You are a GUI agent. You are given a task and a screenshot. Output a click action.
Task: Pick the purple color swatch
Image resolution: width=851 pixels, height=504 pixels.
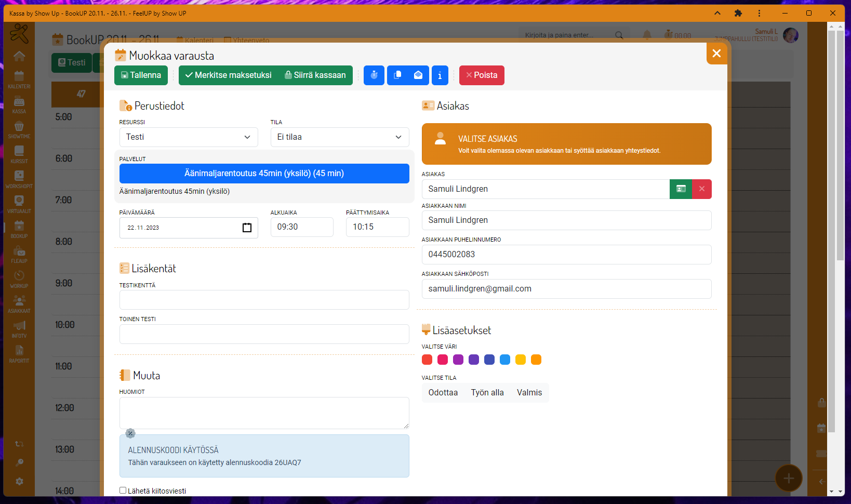click(x=458, y=360)
